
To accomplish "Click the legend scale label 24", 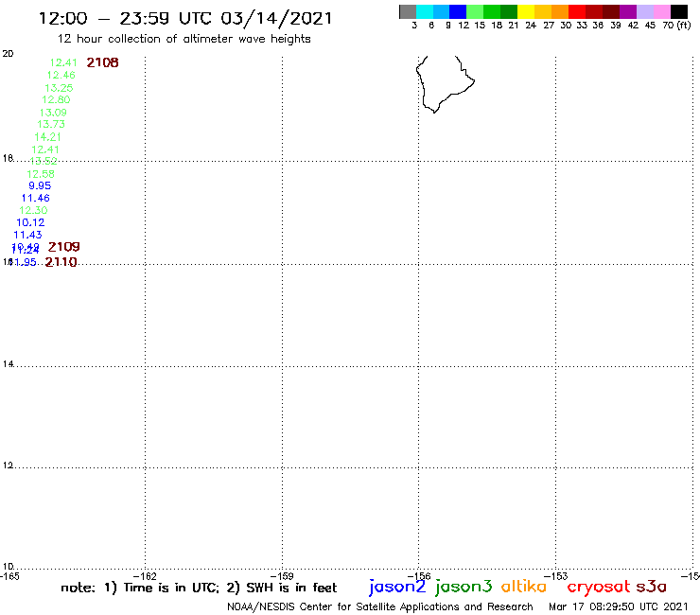I will coord(531,26).
